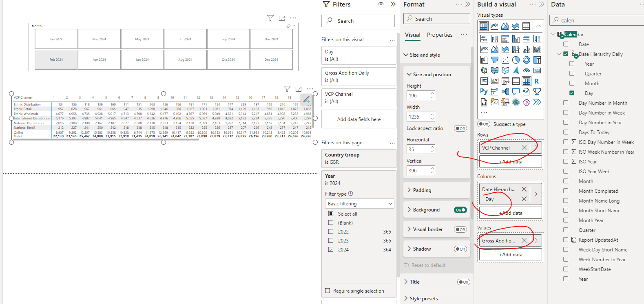Click the Filters pane Search box
644x304 pixels.
[358, 21]
